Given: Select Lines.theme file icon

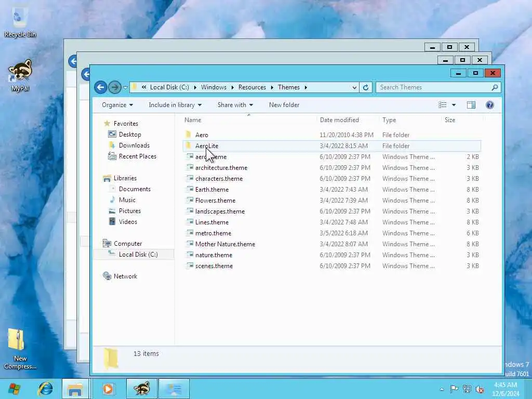Looking at the screenshot, I should click(x=189, y=222).
